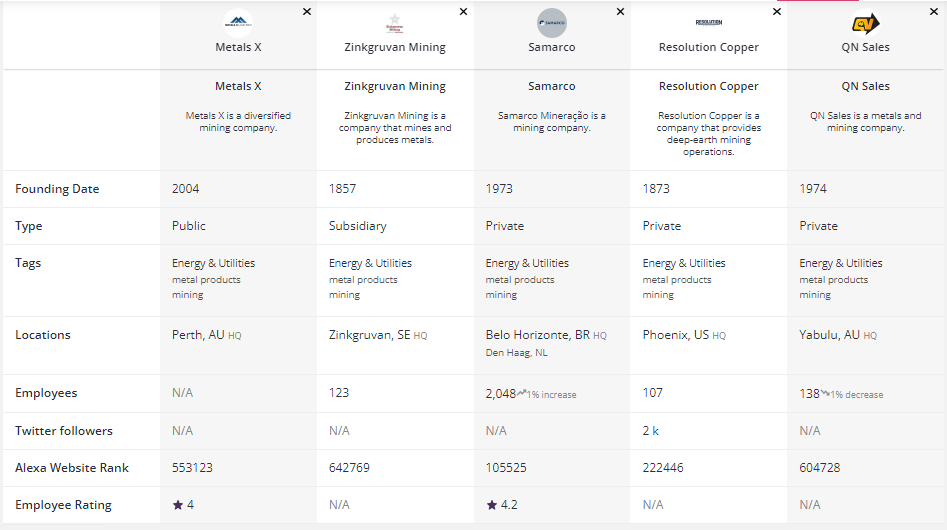Click the QN Sales logo icon

865,22
